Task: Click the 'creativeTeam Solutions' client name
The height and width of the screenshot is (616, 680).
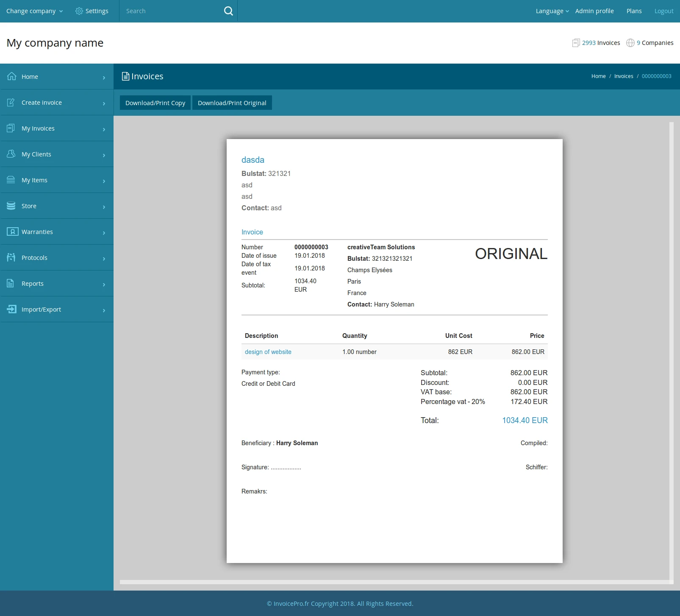Action: pos(381,247)
